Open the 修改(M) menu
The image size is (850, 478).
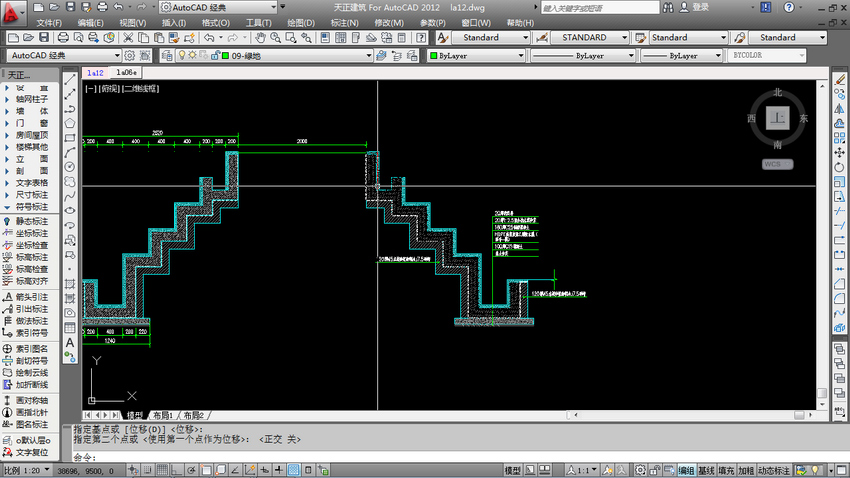pos(389,23)
